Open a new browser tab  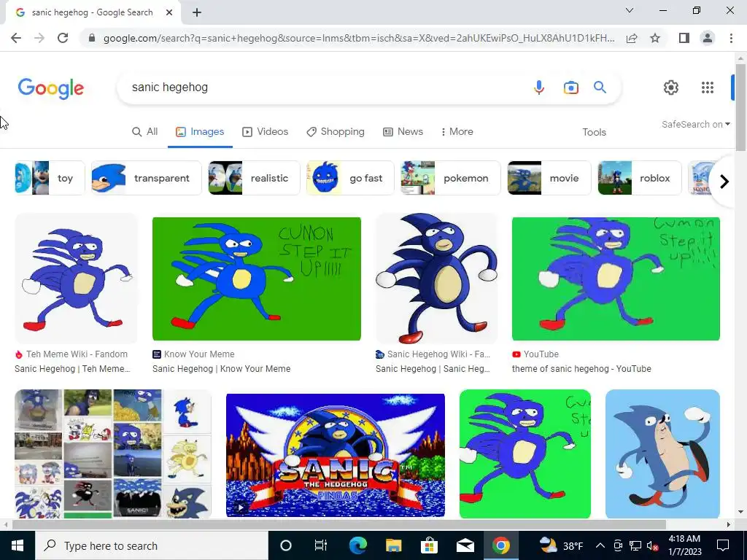pos(197,13)
